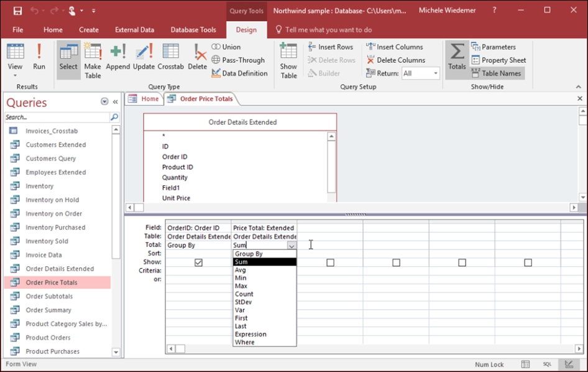Pick the Crosstab query type
This screenshot has width=588, height=372.
(x=171, y=57)
